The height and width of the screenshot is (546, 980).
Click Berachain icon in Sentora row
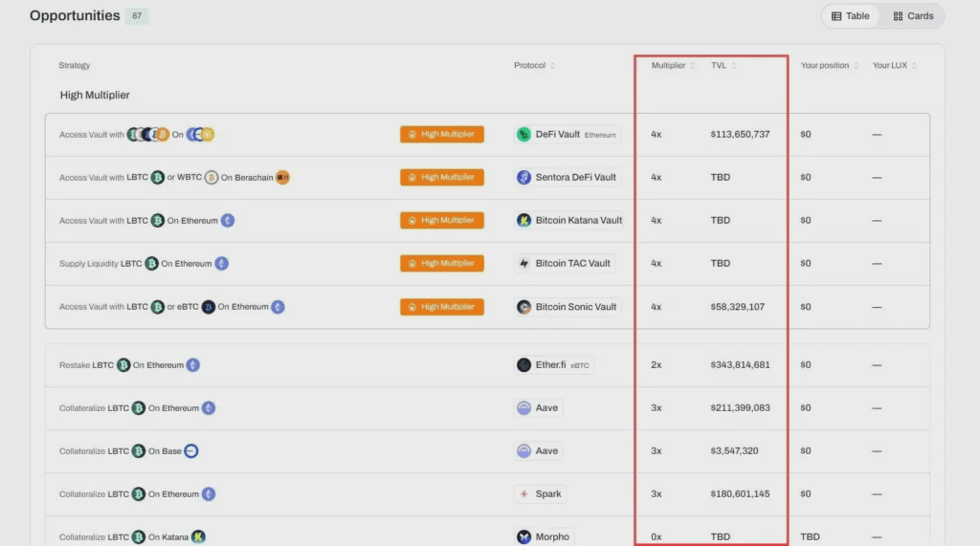coord(282,178)
